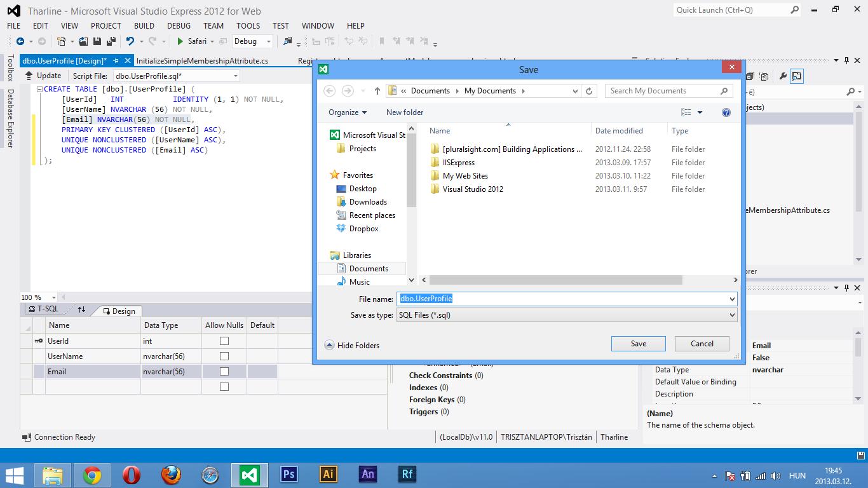
Task: Open the view options dropdown arrow
Action: [700, 112]
